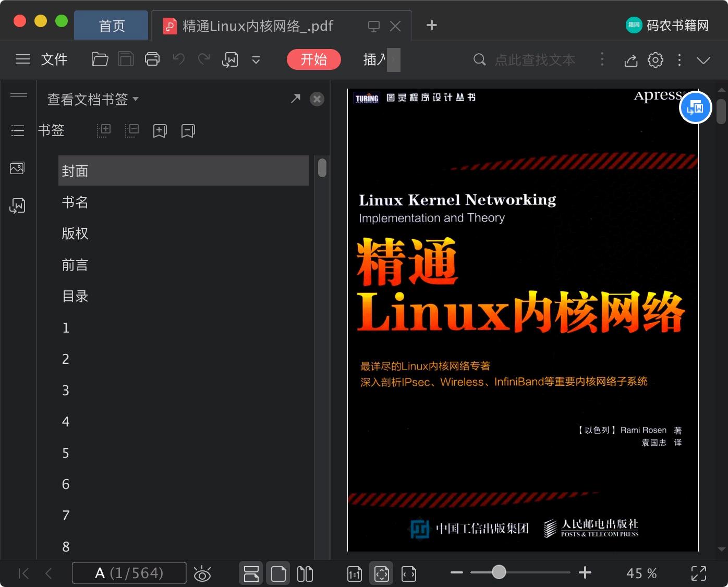This screenshot has height=587, width=728.
Task: Pop out the bookmarks panel arrow icon
Action: click(296, 99)
